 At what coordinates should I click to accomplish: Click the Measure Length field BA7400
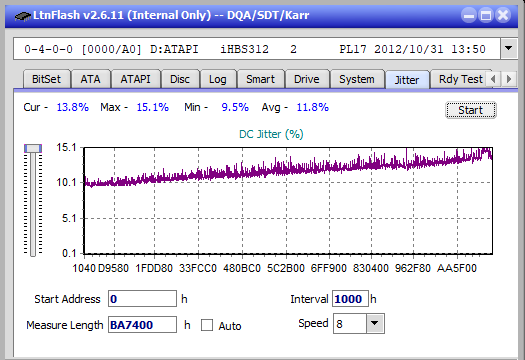[x=142, y=325]
